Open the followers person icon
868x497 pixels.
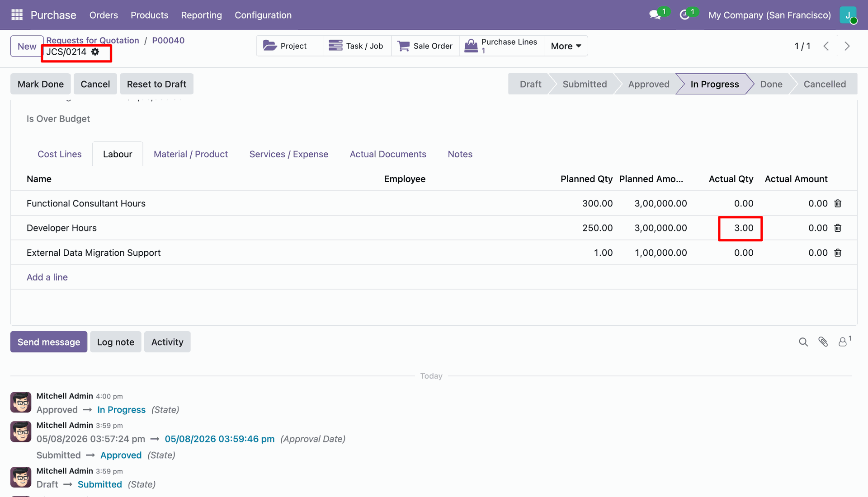pos(843,342)
